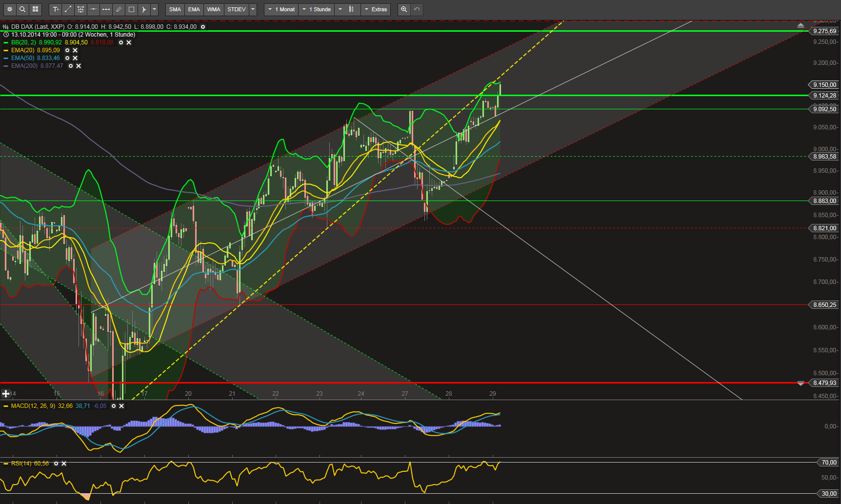Screen dimensions: 841x504
Task: Click the 13.10.2014 date range text
Action: 73,35
